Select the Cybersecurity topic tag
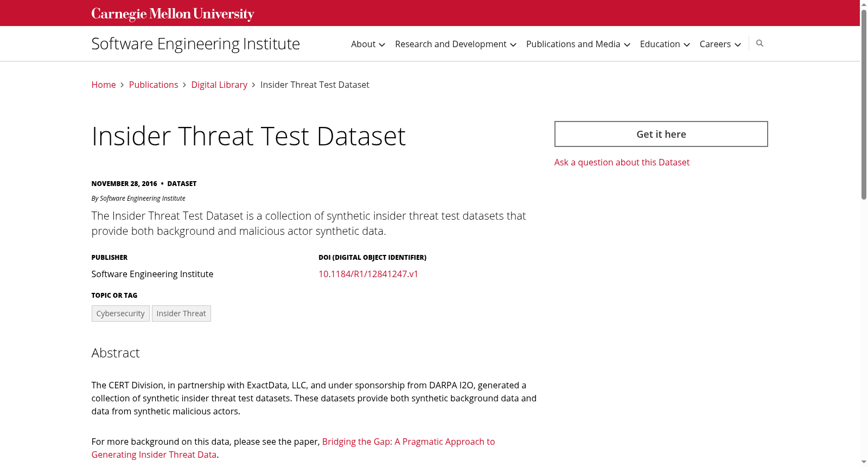868x467 pixels. click(x=120, y=314)
